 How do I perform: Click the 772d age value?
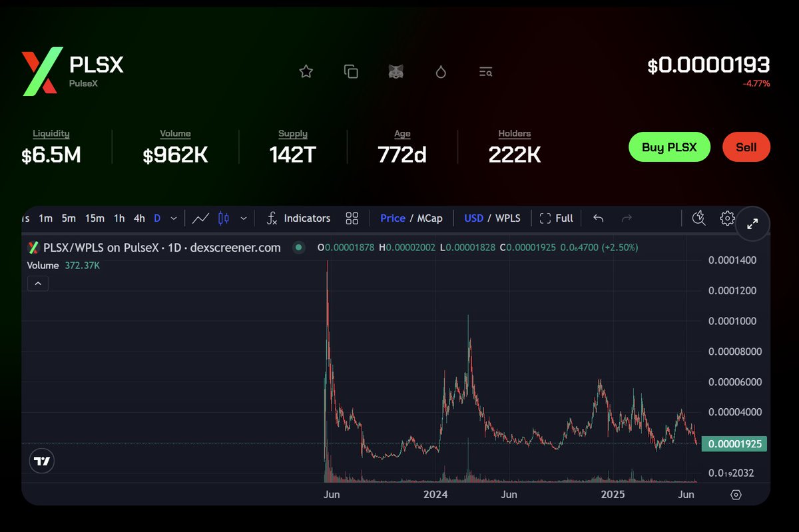point(402,155)
